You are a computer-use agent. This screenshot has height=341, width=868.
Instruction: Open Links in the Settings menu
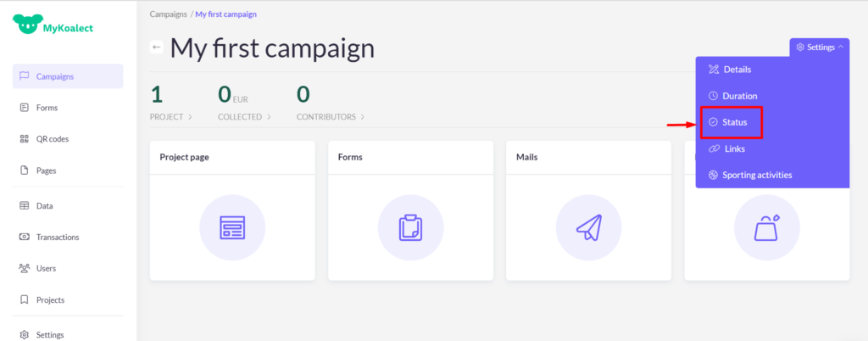pos(734,149)
